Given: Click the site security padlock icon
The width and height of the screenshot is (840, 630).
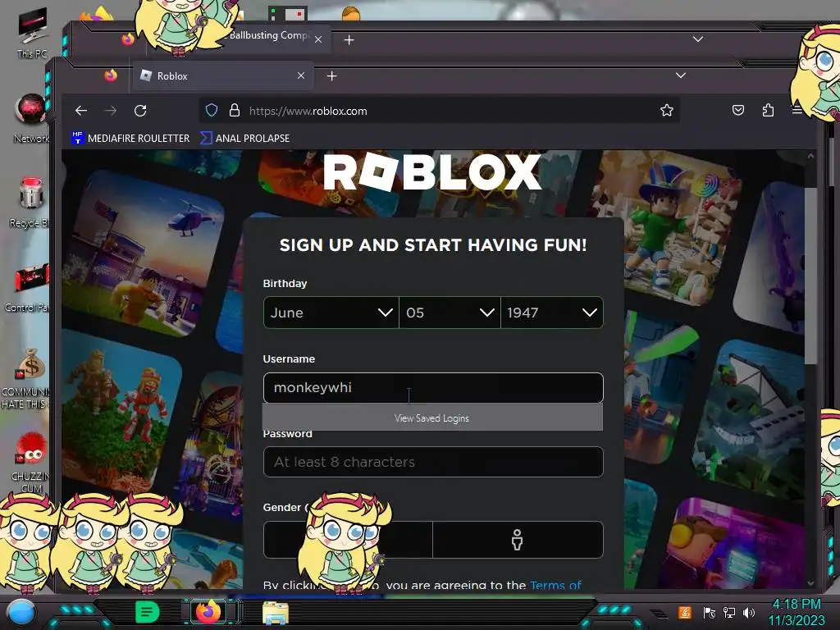Looking at the screenshot, I should (x=234, y=111).
